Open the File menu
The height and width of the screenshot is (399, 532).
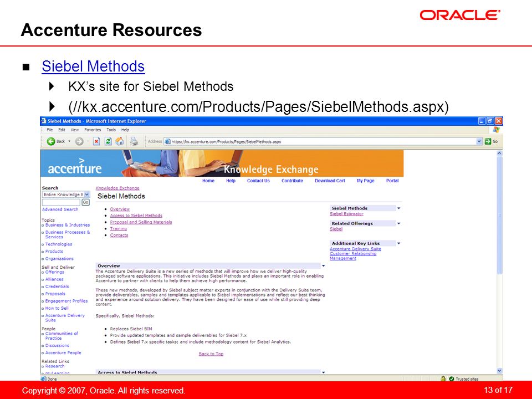50,130
